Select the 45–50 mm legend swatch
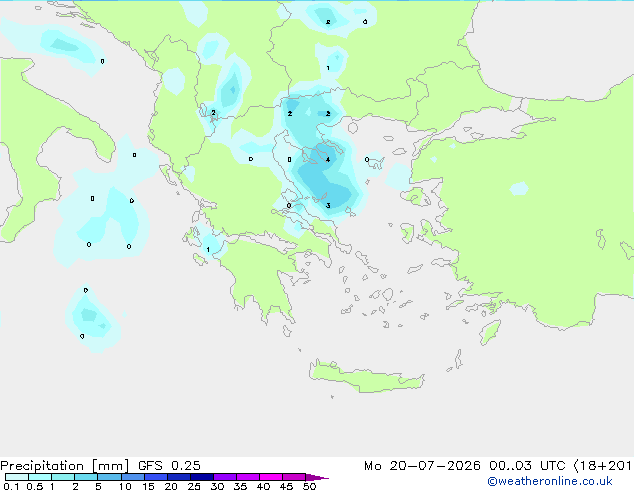The width and height of the screenshot is (634, 490). [294, 477]
